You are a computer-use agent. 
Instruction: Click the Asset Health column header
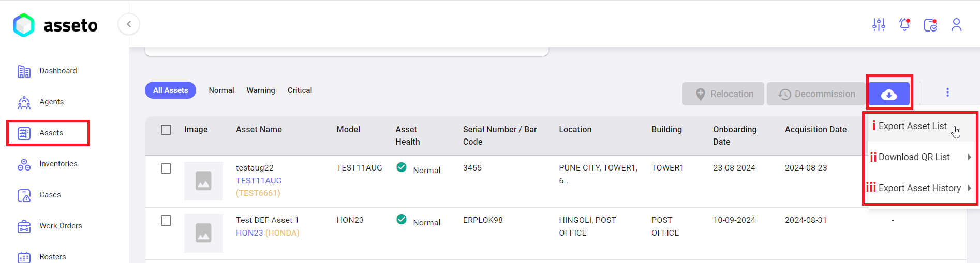(408, 136)
